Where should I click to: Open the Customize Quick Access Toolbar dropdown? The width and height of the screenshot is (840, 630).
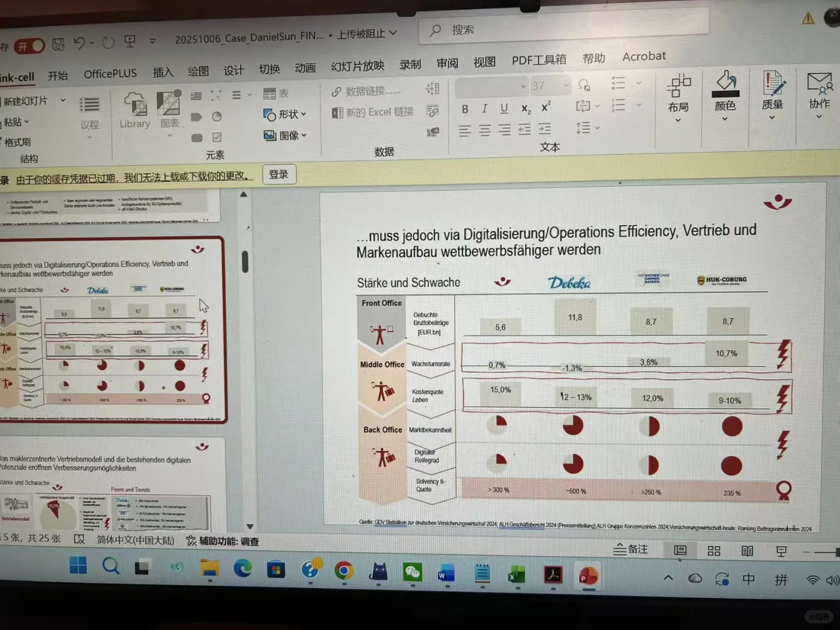(x=153, y=41)
